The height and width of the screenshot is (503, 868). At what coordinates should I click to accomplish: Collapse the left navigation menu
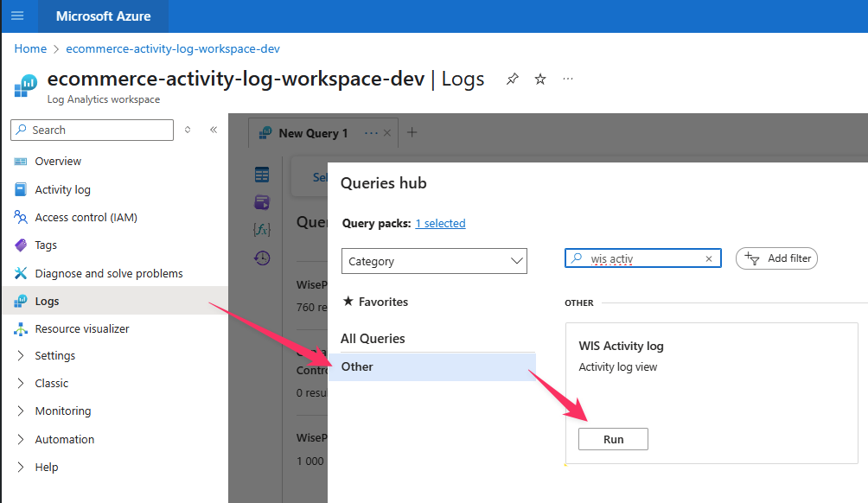[214, 130]
